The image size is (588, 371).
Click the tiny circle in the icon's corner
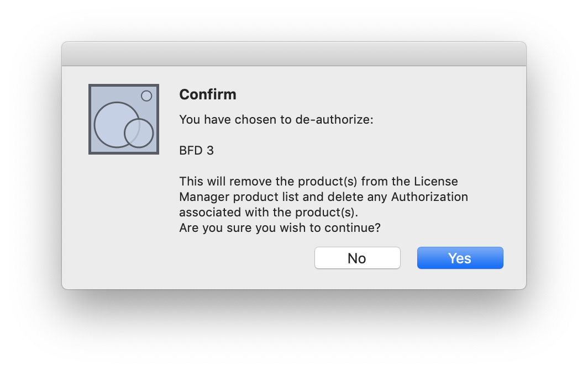point(146,96)
